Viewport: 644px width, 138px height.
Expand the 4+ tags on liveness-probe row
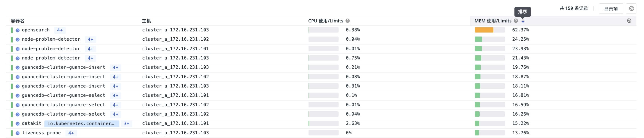71,133
